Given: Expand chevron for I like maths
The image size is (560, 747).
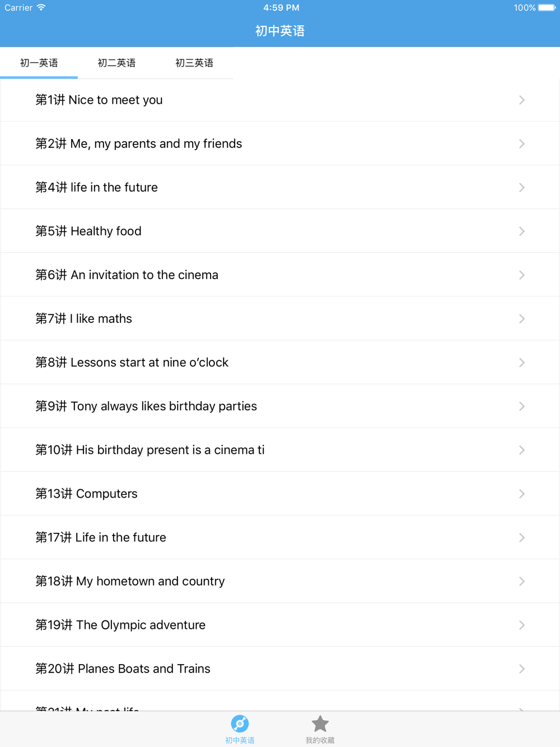Looking at the screenshot, I should pyautogui.click(x=521, y=319).
